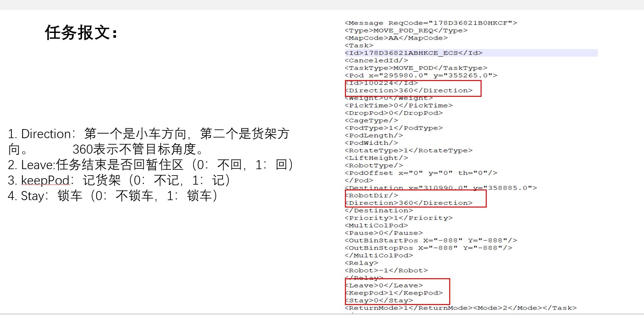The image size is (644, 315).
Task: Select the Stay 0 XML line
Action: coord(379,300)
